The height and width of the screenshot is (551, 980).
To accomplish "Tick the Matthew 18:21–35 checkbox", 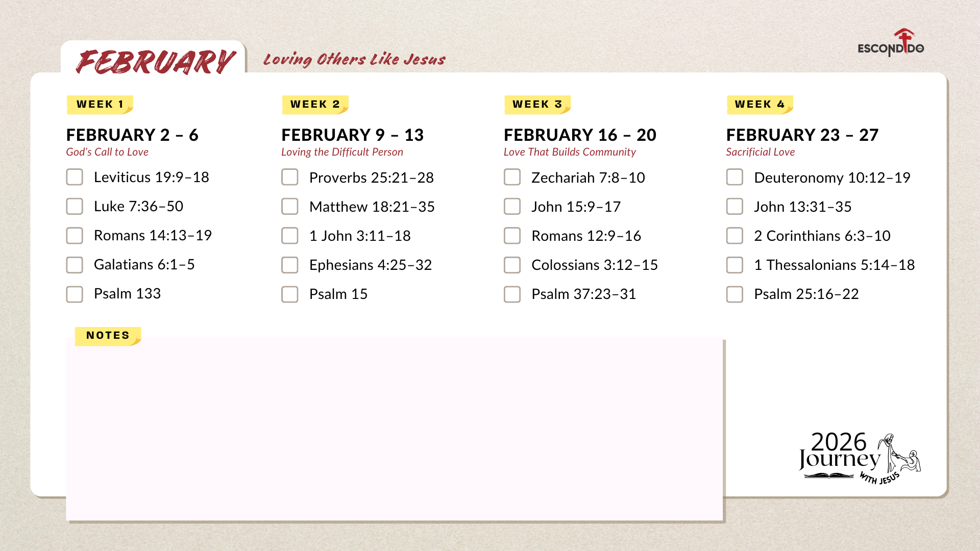I will coord(290,207).
